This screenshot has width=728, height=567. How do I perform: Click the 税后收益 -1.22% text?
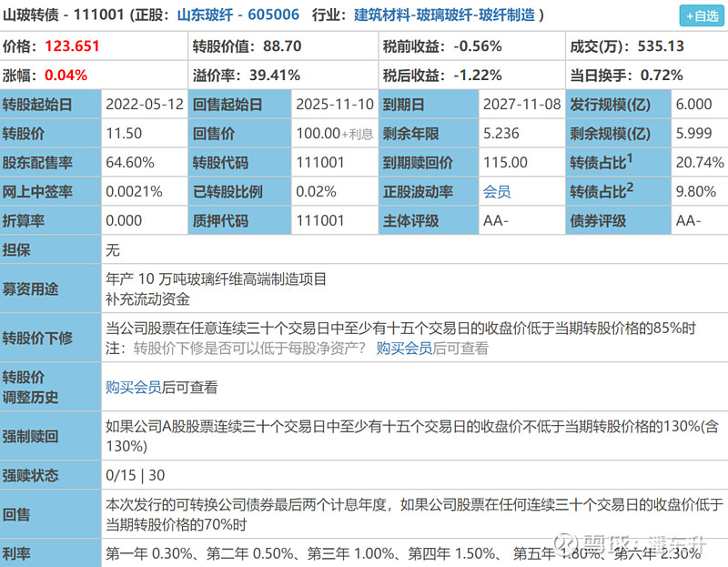[x=442, y=75]
